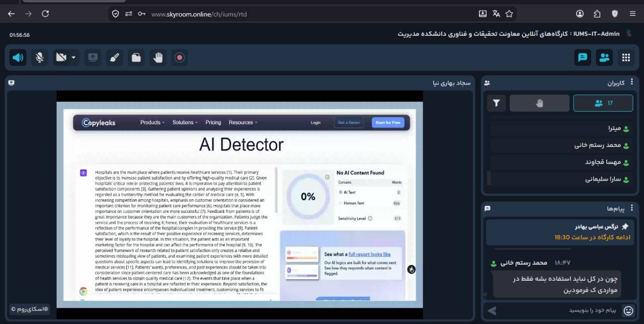Toggle the disabled webcam button
644x324 pixels.
pos(61,57)
